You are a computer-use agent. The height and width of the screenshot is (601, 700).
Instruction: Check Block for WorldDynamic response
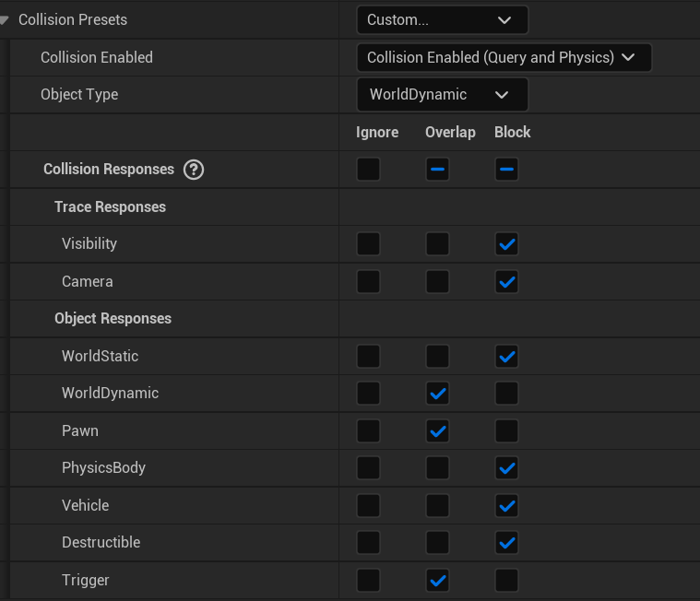click(506, 394)
